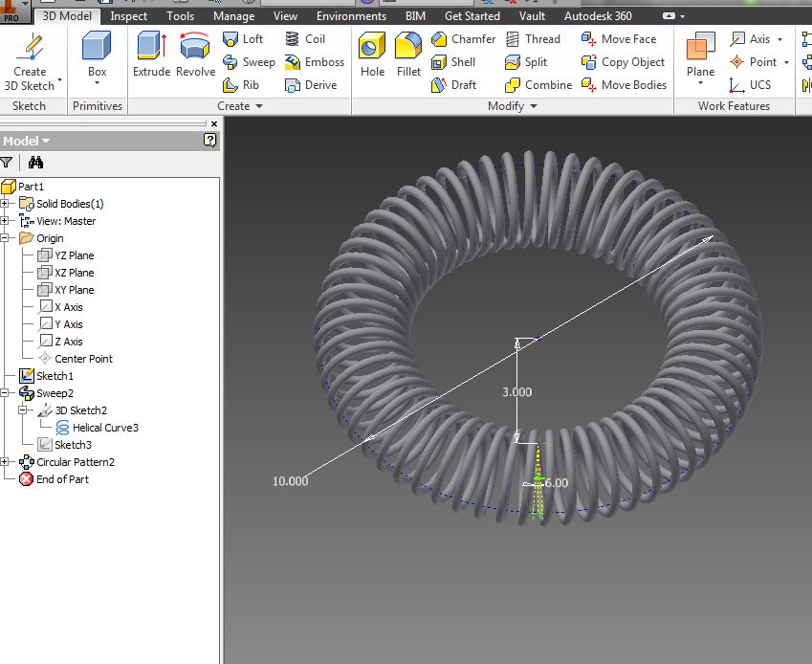The height and width of the screenshot is (664, 812).
Task: Open the Environments tab
Action: click(351, 16)
